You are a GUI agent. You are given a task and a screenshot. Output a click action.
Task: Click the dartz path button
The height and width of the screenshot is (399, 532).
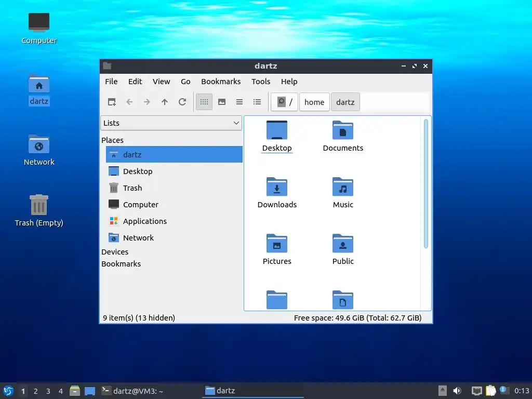345,102
